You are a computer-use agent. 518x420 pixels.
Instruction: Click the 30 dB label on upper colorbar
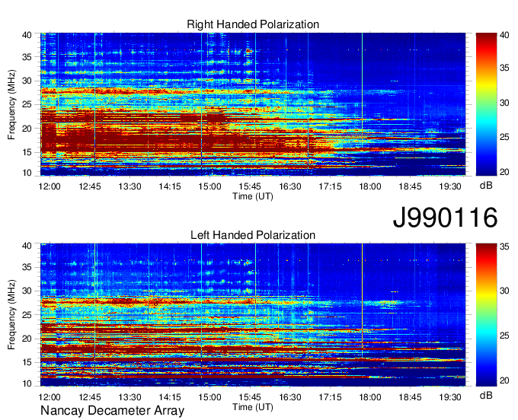click(504, 103)
